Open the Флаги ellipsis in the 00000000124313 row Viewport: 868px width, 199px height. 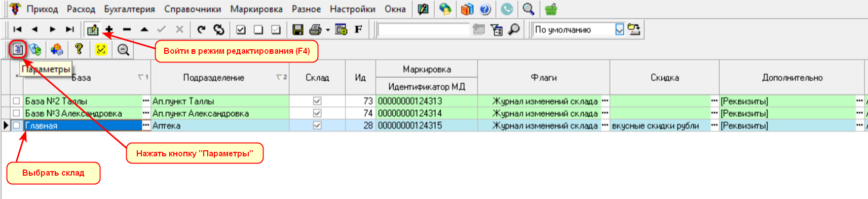(x=605, y=101)
